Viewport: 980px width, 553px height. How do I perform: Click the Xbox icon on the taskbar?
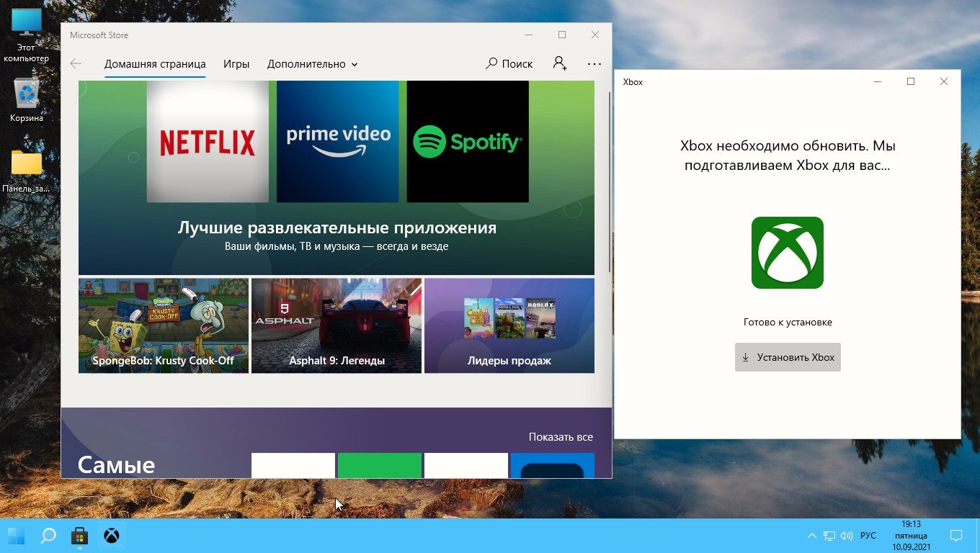click(x=112, y=536)
